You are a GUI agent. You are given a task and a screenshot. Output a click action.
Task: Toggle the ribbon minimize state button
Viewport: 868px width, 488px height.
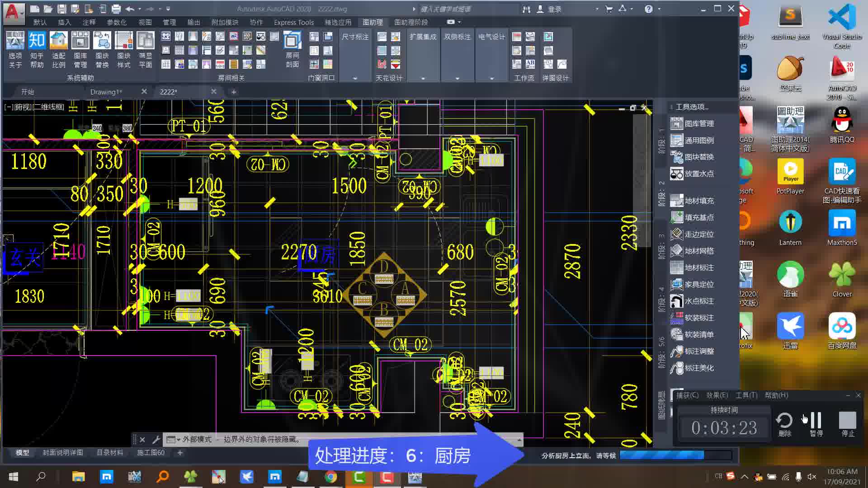pos(451,22)
